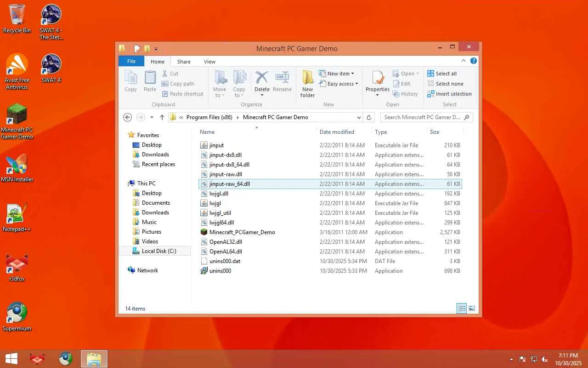Open the address bar history dropdown
Viewport: 588px width, 368px height.
(359, 117)
